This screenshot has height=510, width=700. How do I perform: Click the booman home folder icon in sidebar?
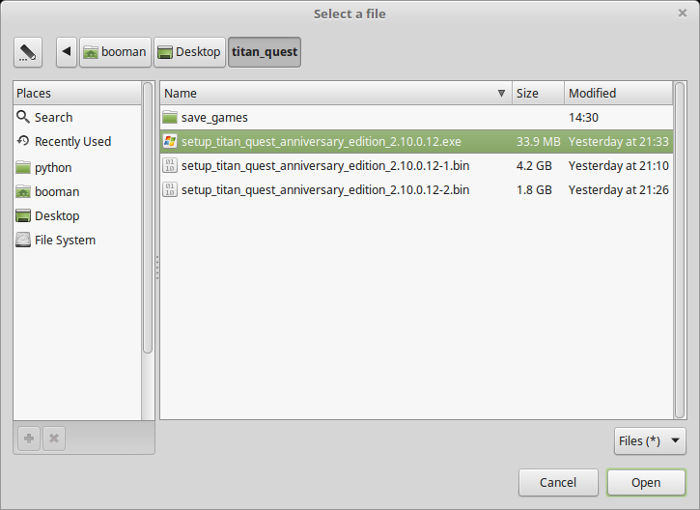[23, 192]
